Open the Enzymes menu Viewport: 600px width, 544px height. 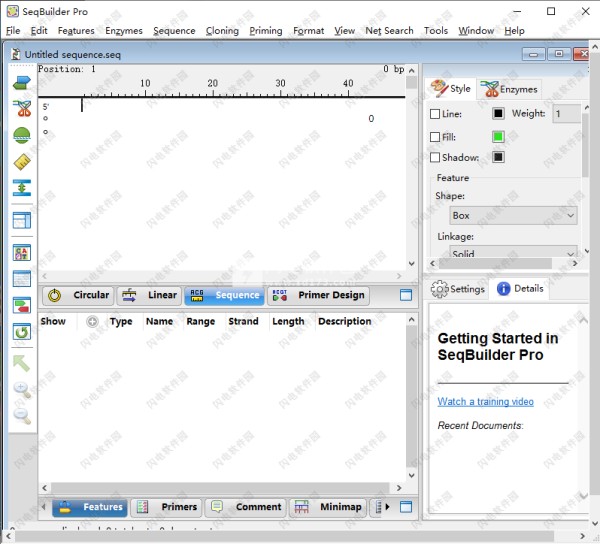click(124, 31)
